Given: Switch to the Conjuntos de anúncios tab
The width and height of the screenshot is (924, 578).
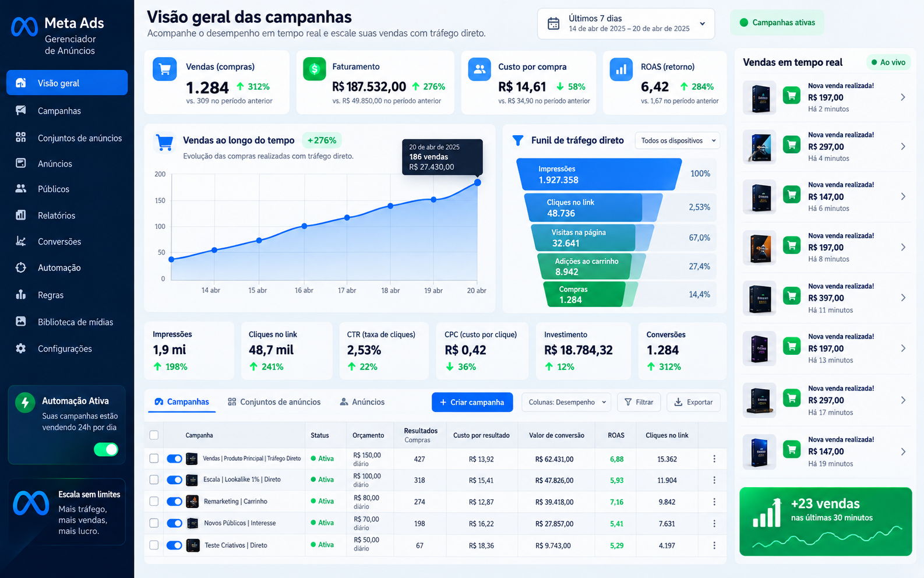Looking at the screenshot, I should [x=274, y=402].
